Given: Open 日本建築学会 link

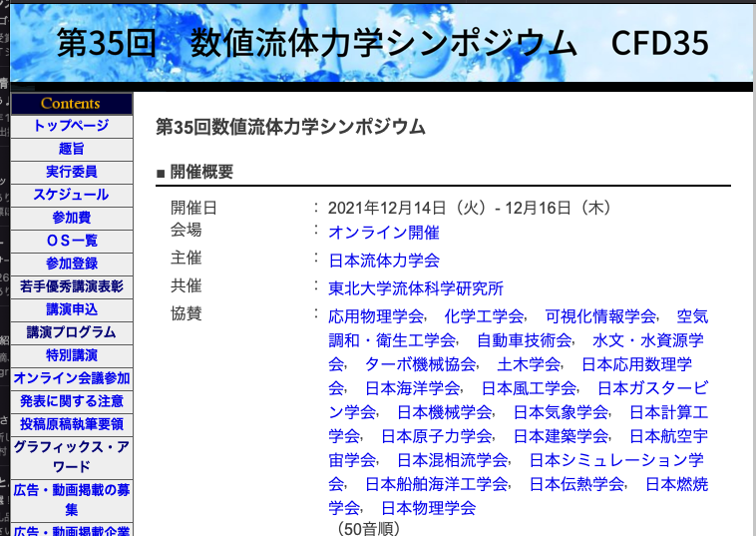Looking at the screenshot, I should [x=561, y=436].
